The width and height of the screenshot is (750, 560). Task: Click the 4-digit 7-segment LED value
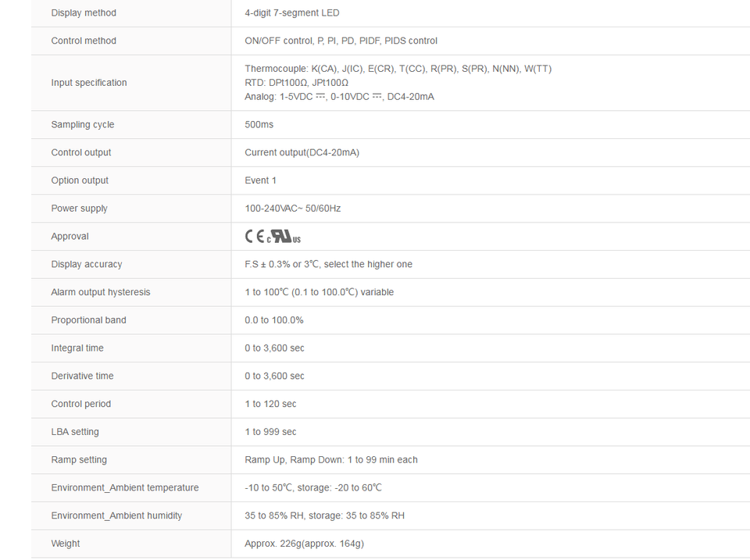tap(291, 13)
